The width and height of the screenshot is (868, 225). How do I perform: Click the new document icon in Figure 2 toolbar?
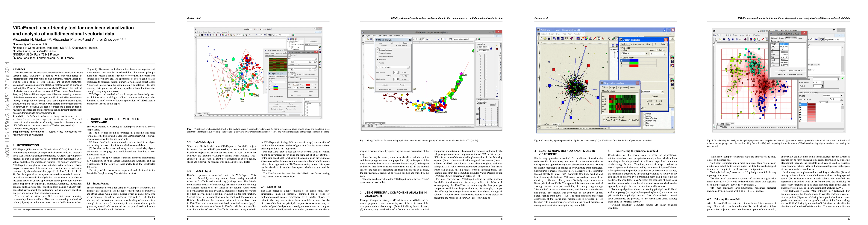click(365, 39)
